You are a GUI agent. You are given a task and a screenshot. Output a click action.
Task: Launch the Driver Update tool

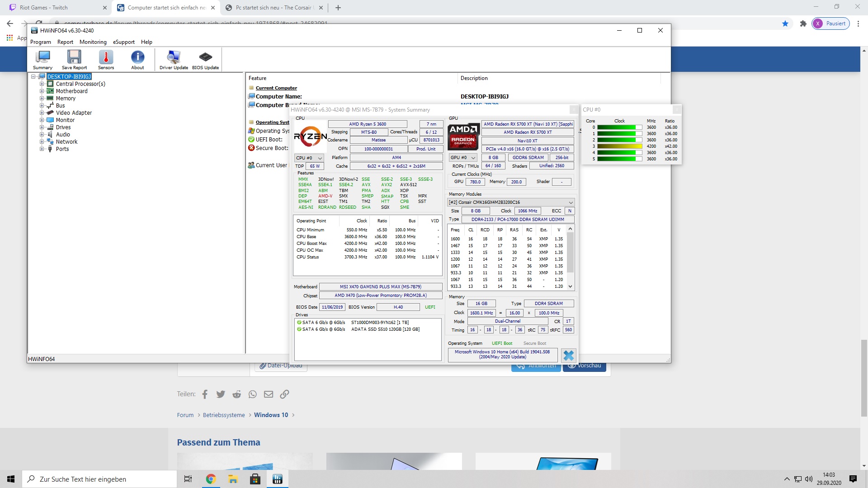point(174,60)
